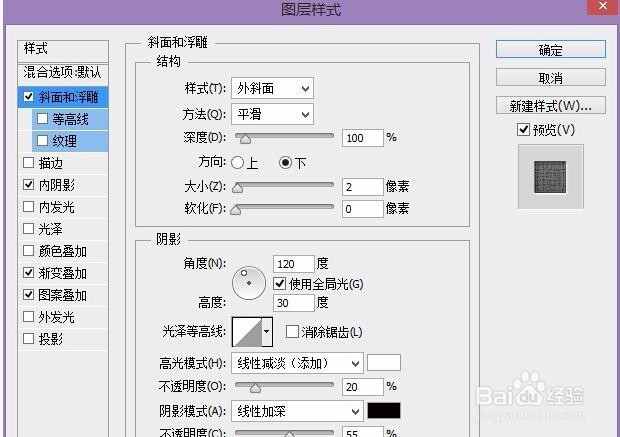
Task: Close the 图层样式 dialog with X
Action: (x=603, y=7)
